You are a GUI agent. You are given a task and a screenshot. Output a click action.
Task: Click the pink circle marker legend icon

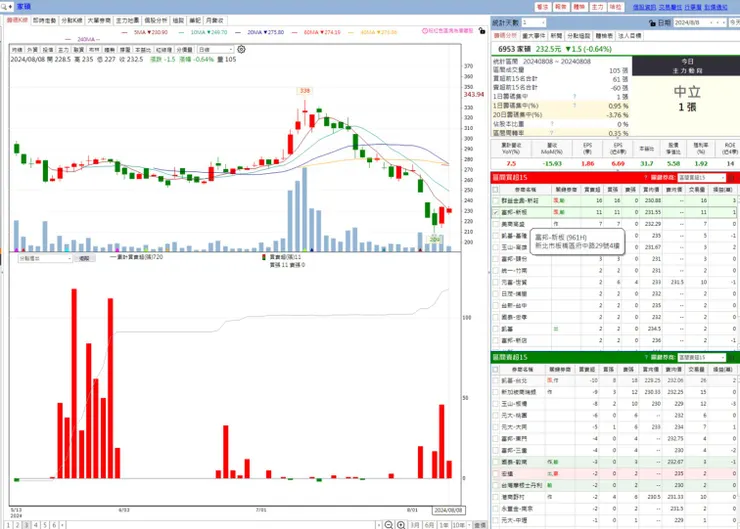[425, 31]
